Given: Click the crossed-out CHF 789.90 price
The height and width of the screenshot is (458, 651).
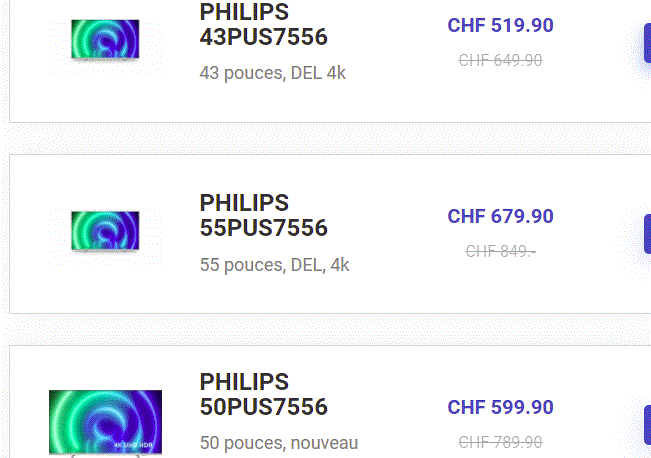Looking at the screenshot, I should point(500,442).
